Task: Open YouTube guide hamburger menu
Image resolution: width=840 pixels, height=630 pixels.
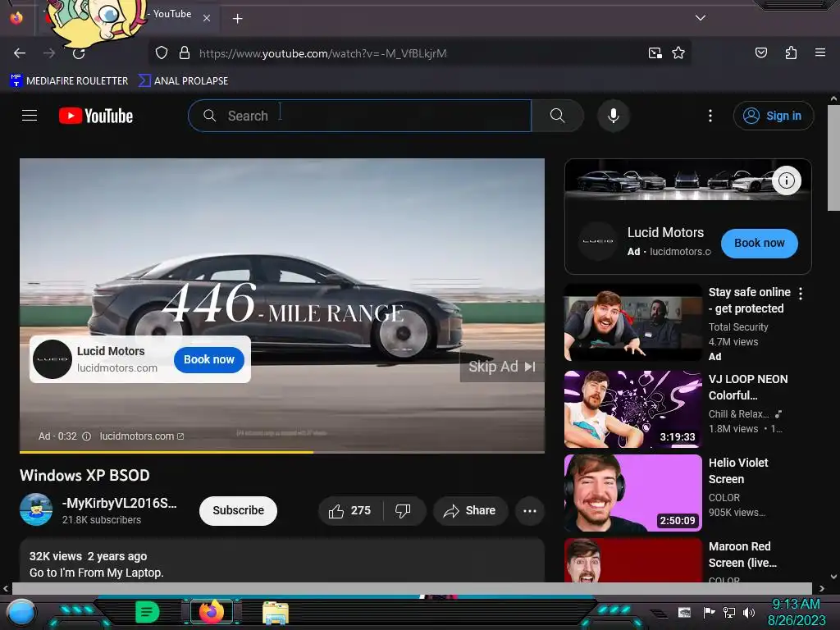Action: point(30,115)
